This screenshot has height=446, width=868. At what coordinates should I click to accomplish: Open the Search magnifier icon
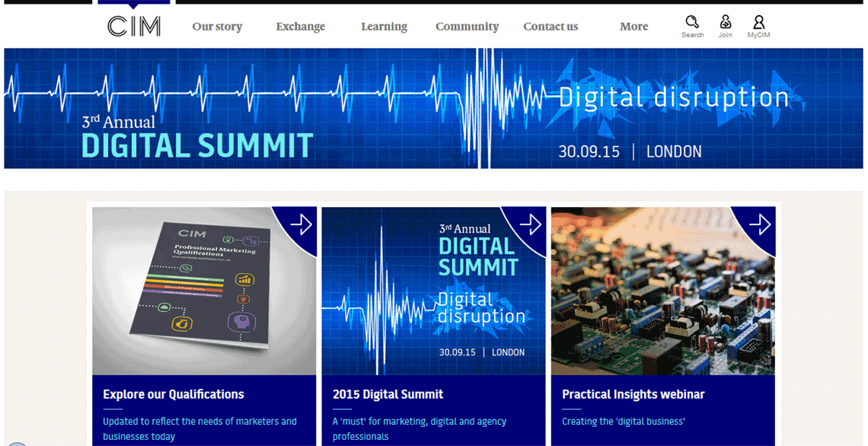point(691,22)
